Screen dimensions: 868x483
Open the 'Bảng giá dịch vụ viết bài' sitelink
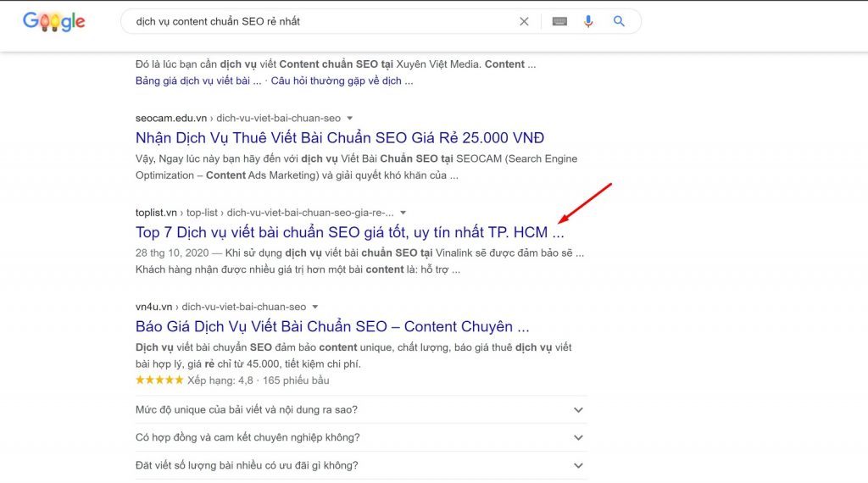click(x=198, y=81)
